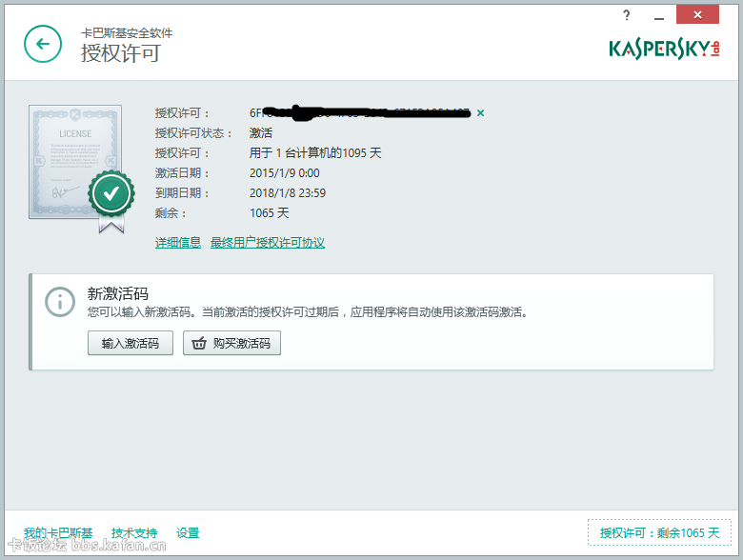
Task: Select the activation date 2015/1/9 0:00
Action: point(284,173)
